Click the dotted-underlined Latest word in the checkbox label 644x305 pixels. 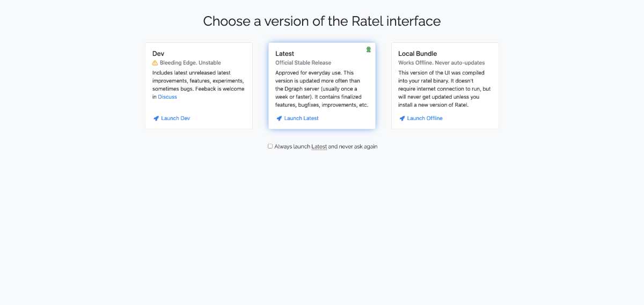point(319,146)
